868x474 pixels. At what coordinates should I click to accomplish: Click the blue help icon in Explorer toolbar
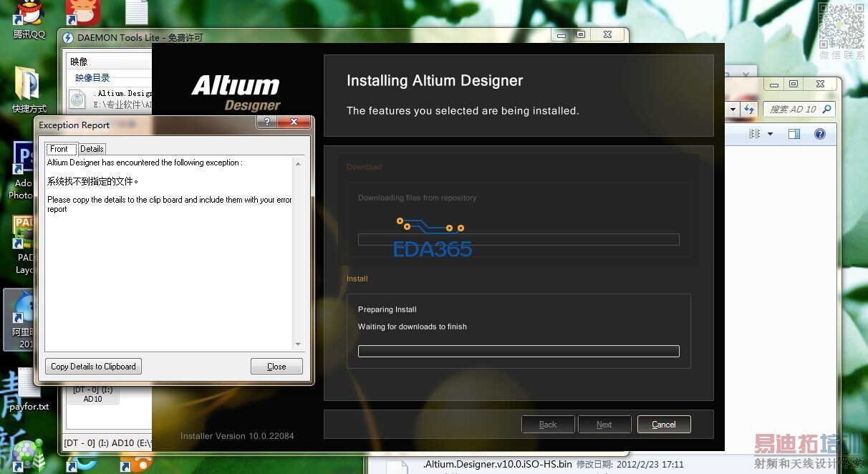pos(820,134)
